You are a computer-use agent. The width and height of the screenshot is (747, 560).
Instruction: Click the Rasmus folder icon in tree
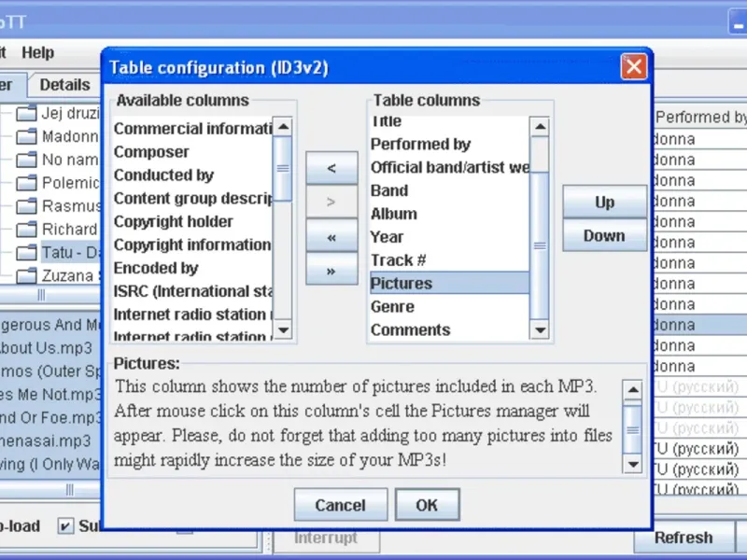tap(26, 206)
